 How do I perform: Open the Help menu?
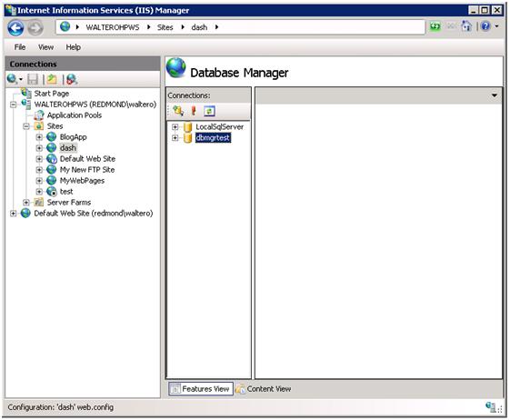pyautogui.click(x=74, y=47)
